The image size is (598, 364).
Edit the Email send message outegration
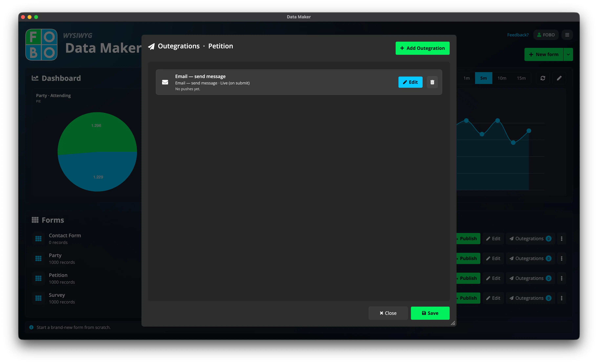pyautogui.click(x=410, y=82)
